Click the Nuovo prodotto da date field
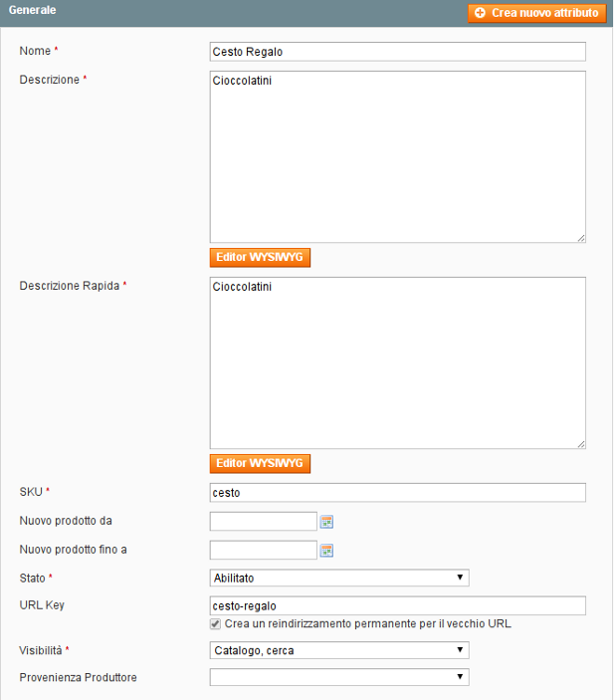Screen dimensions: 615x700 click(x=263, y=521)
